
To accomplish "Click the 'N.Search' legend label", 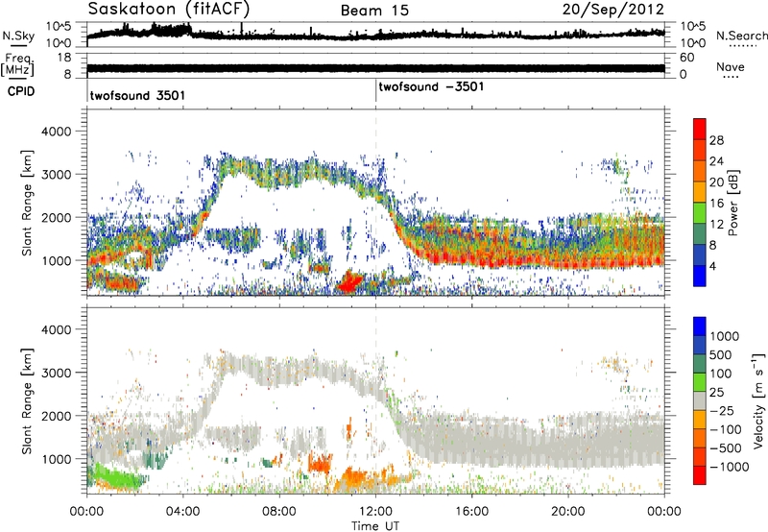I will click(x=741, y=36).
